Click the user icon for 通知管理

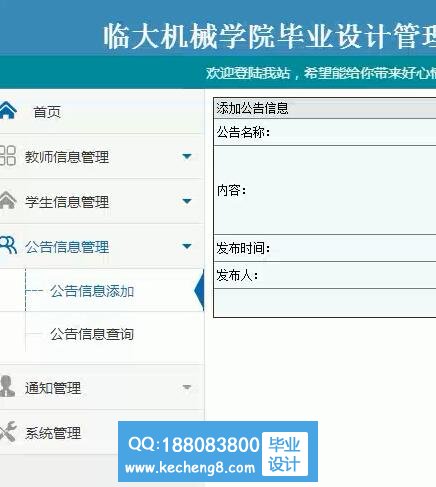coord(7,386)
